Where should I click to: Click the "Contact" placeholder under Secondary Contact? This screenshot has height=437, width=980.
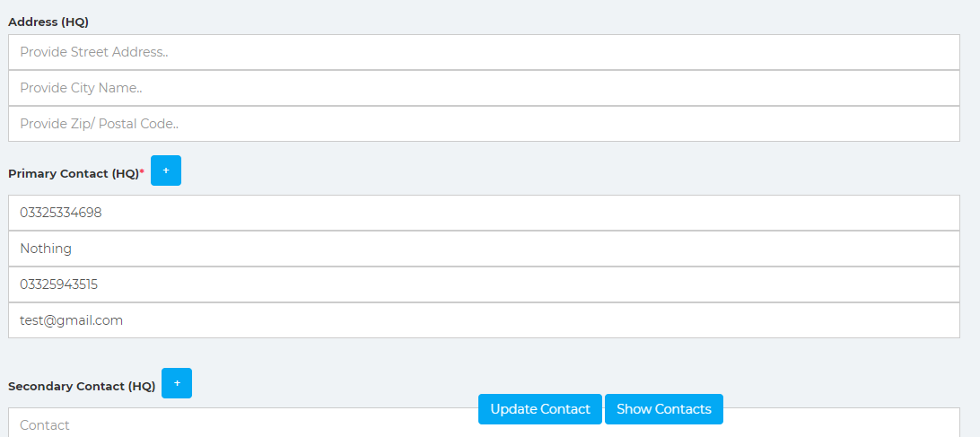tap(45, 425)
